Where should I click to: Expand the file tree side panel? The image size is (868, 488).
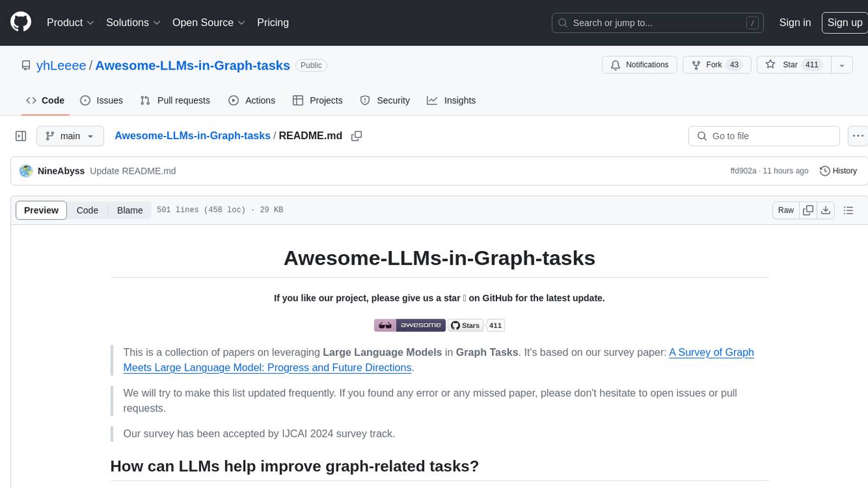point(21,136)
